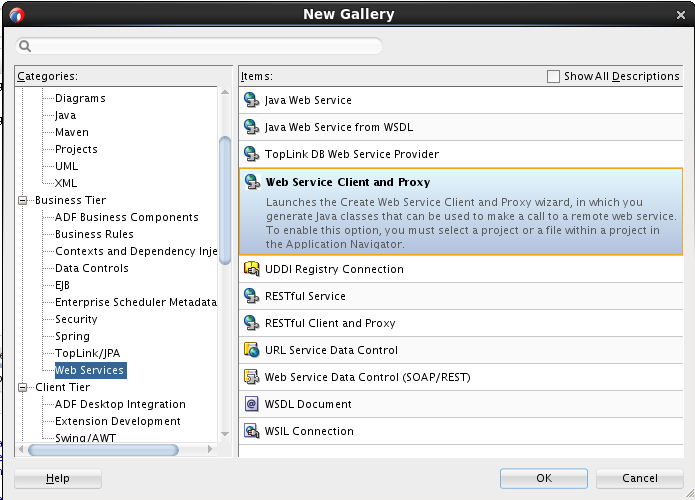
Task: Select the ADF Business Components category
Action: coord(126,217)
